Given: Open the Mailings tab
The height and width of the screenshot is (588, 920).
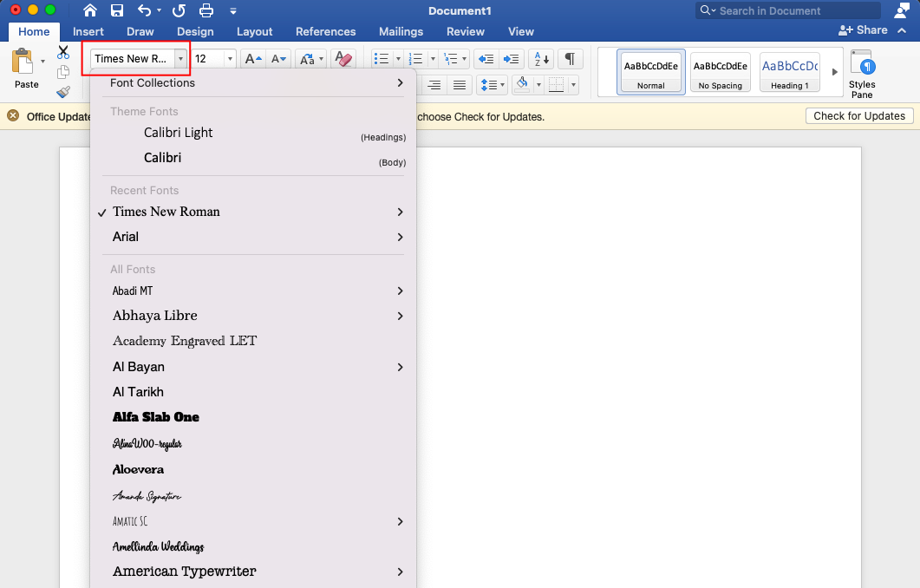Looking at the screenshot, I should tap(401, 32).
